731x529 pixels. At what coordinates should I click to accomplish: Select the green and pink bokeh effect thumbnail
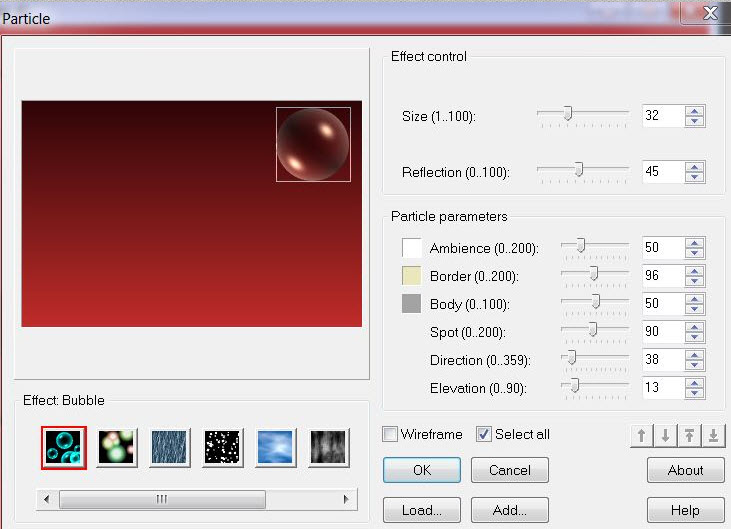(117, 447)
